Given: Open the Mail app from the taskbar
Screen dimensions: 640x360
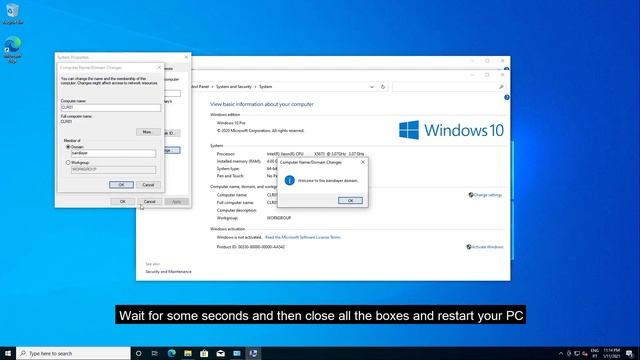Looking at the screenshot, I should pyautogui.click(x=220, y=353).
